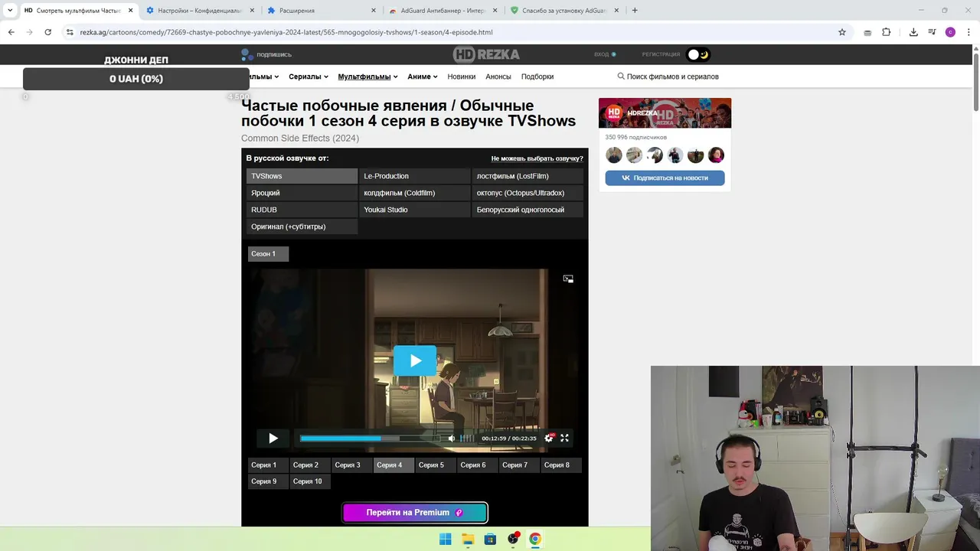Click Перейти на Premium button
This screenshot has width=980, height=551.
[x=414, y=513]
